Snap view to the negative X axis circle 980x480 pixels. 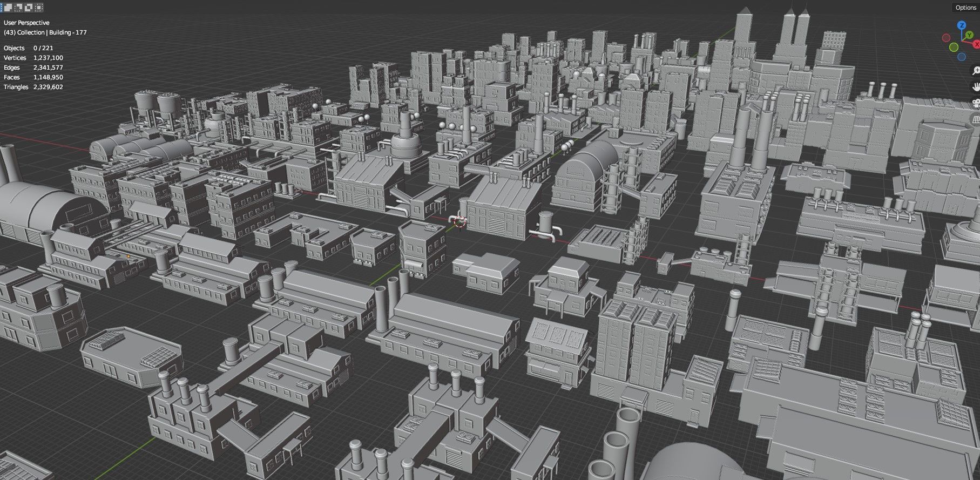946,38
